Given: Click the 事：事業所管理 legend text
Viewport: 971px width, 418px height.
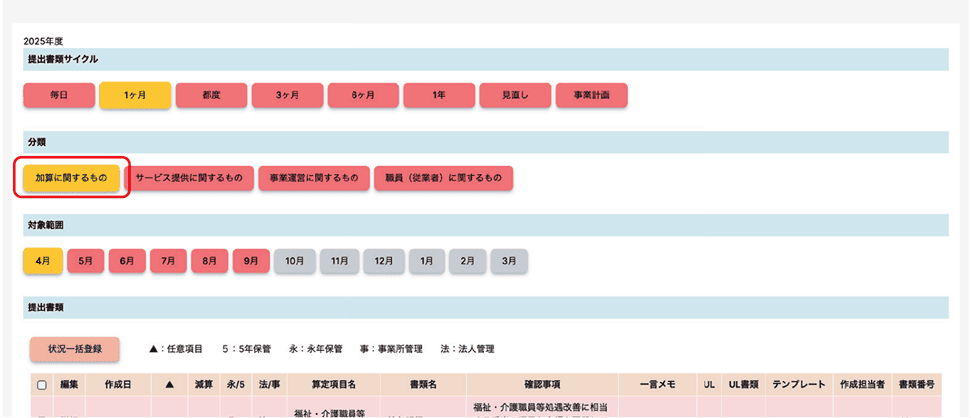Looking at the screenshot, I should click(391, 349).
